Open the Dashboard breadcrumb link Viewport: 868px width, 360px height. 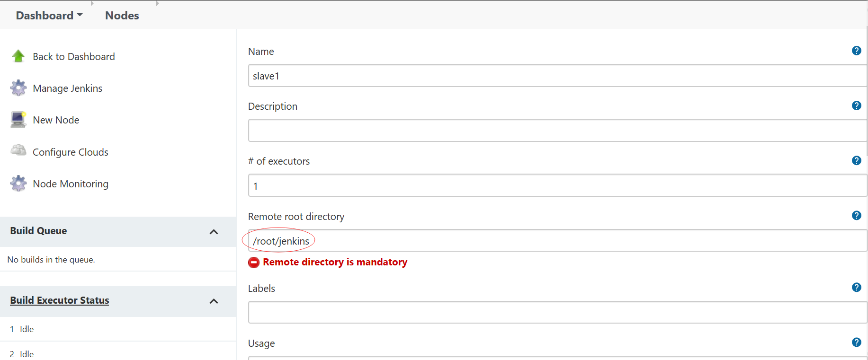(x=45, y=16)
